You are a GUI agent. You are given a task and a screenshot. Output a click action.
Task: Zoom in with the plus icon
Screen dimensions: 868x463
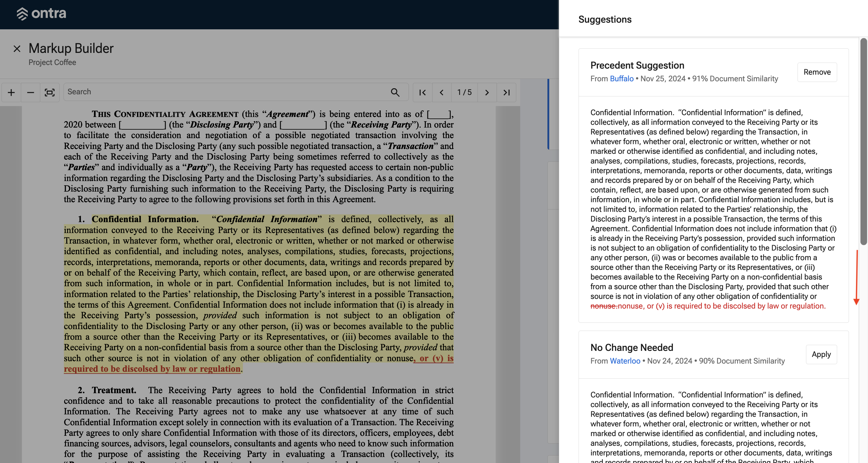pyautogui.click(x=11, y=92)
